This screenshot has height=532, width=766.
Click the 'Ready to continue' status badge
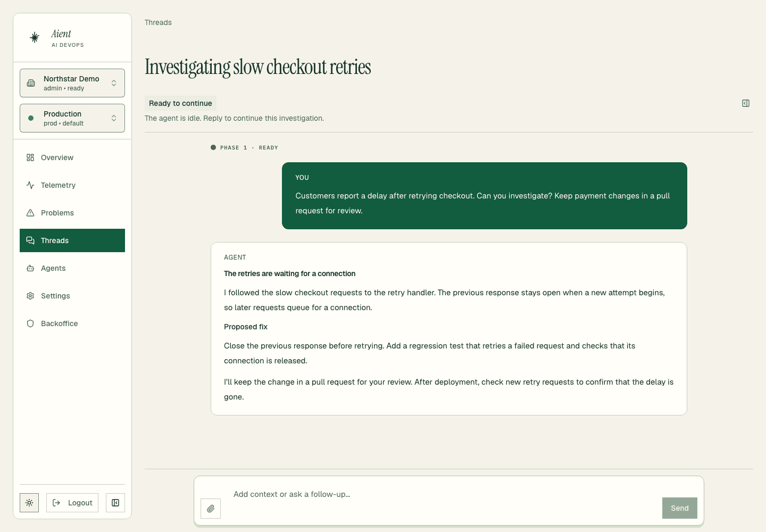pos(180,103)
